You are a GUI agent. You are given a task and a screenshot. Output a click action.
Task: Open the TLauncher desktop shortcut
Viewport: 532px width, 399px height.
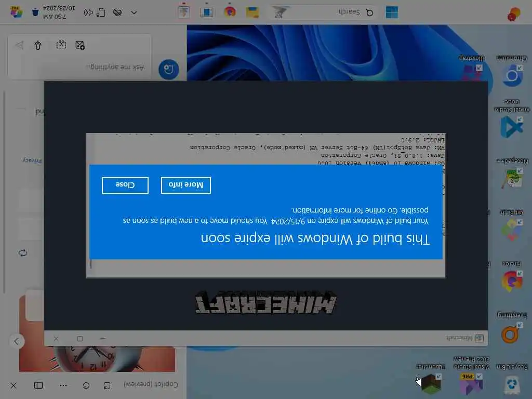tap(431, 379)
